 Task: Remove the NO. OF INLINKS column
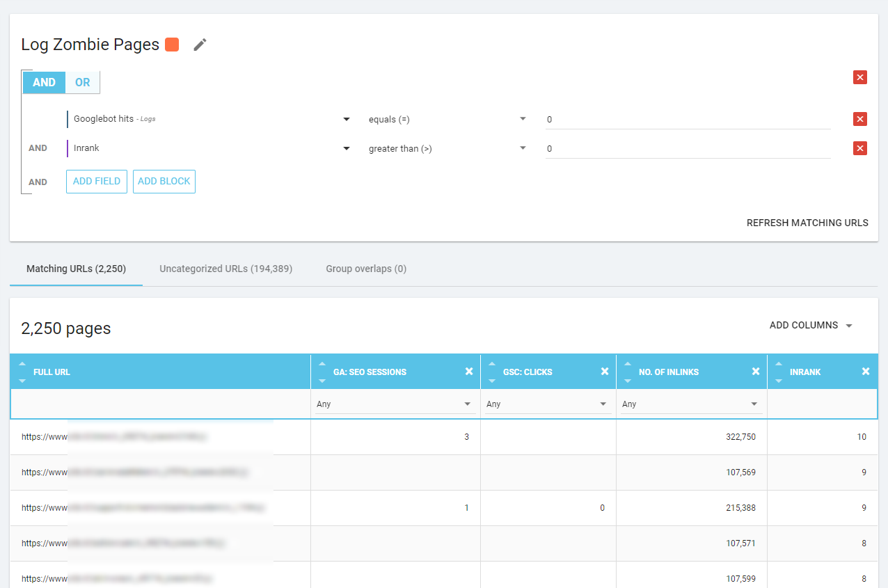click(x=756, y=371)
